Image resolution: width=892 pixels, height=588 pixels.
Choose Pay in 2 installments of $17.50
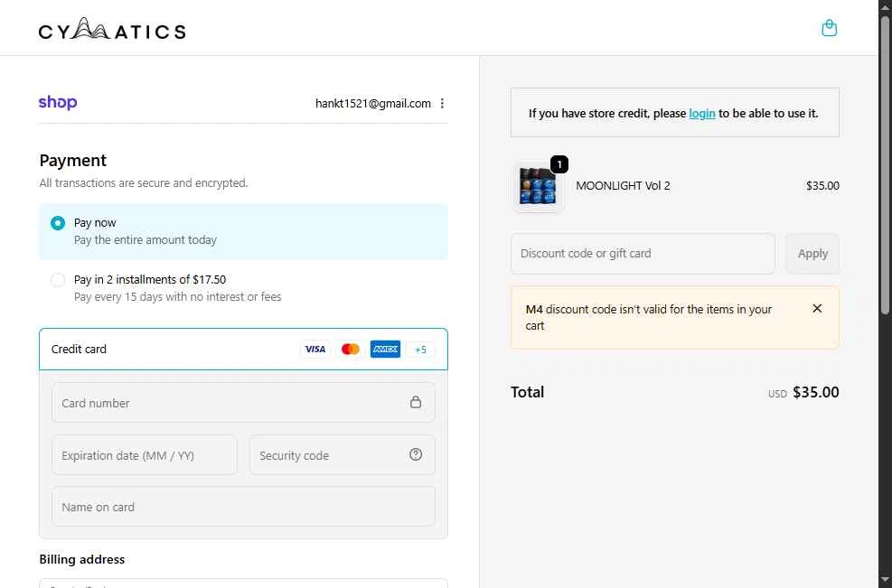[58, 280]
